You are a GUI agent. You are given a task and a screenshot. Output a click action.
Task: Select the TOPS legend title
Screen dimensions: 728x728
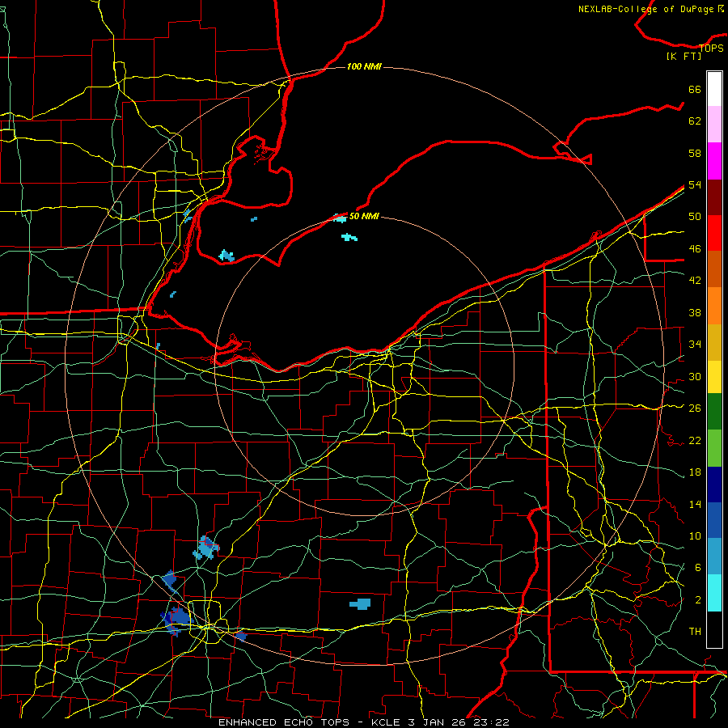711,49
